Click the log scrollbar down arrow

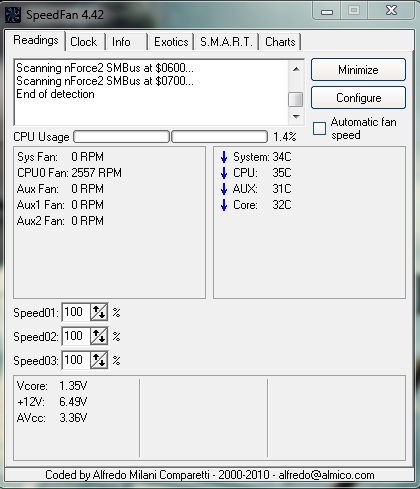[x=296, y=117]
